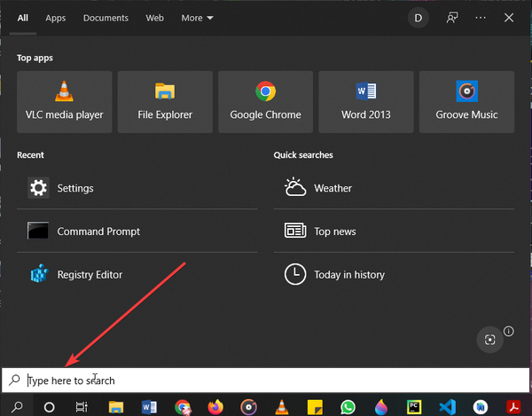Launch Word 2013 from Top apps
Screen dimensions: 532x416
(365, 102)
